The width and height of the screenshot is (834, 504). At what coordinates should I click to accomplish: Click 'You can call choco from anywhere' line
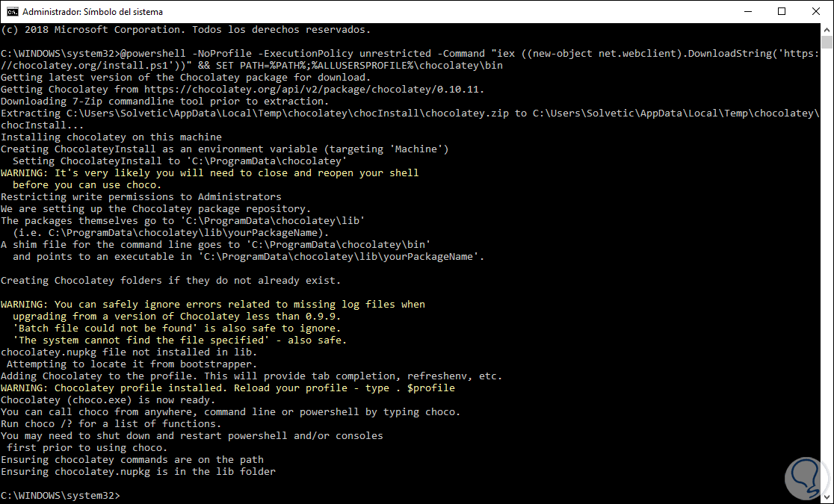[230, 413]
